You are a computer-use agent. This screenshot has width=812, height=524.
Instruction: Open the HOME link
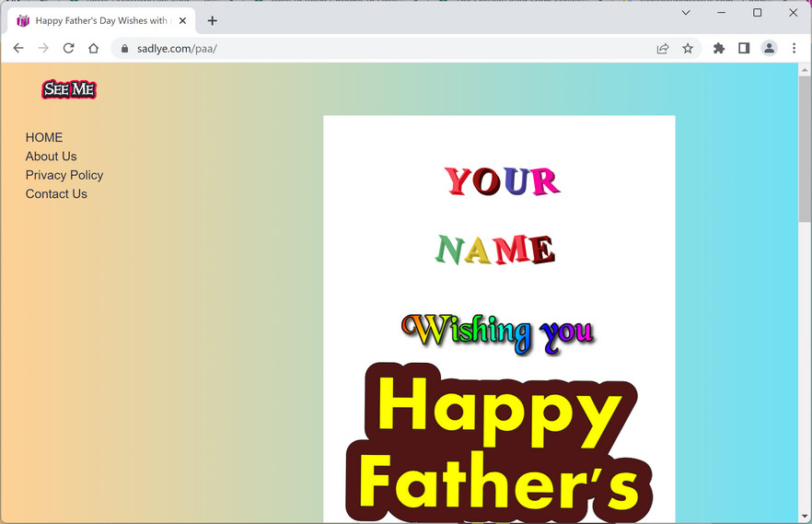point(44,137)
